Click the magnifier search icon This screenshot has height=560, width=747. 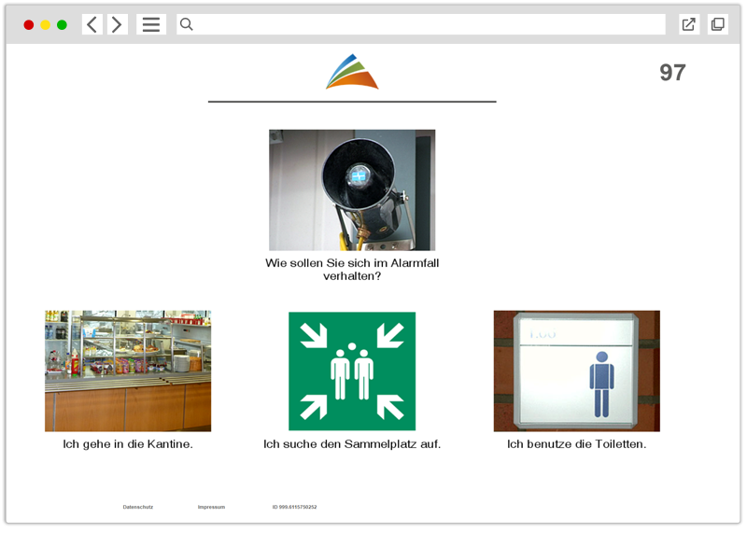click(x=187, y=25)
